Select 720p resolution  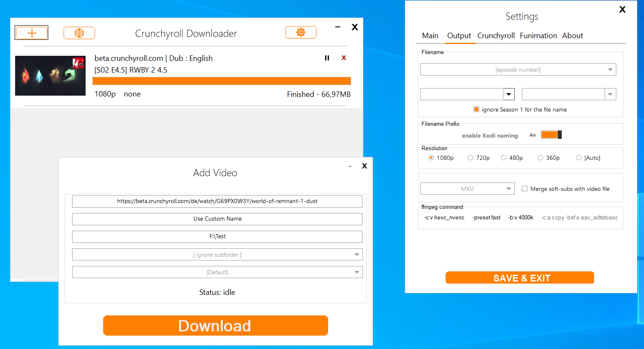pos(470,157)
